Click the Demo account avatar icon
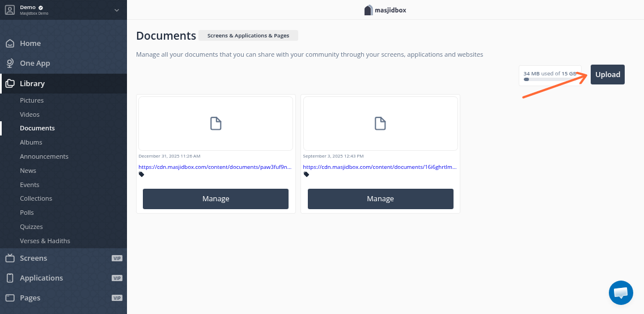644x314 pixels. [10, 10]
